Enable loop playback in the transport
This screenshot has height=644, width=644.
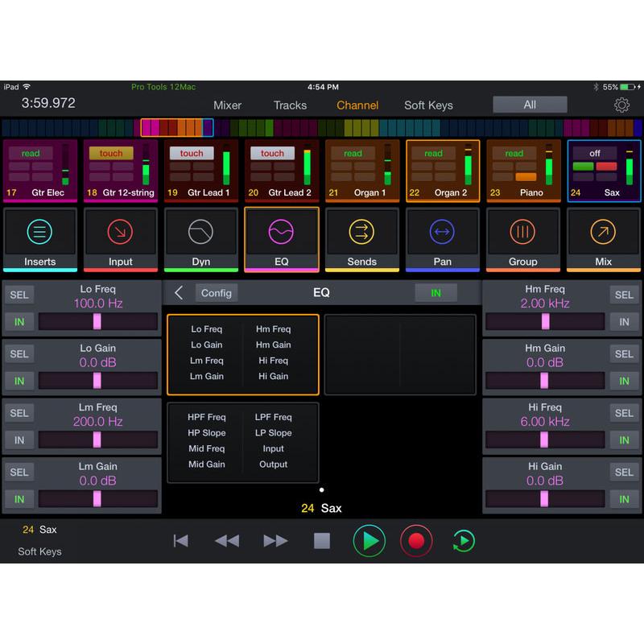pyautogui.click(x=463, y=541)
